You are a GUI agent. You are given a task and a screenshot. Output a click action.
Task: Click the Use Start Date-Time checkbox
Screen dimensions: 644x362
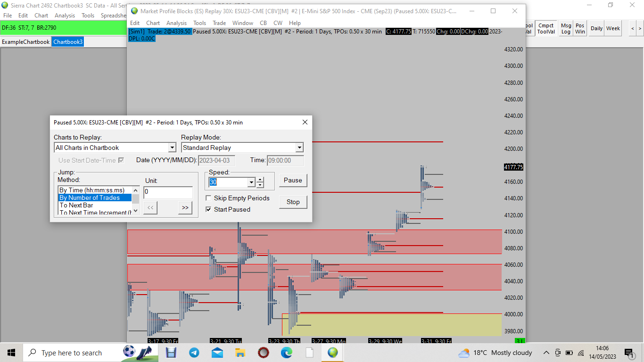[x=121, y=160]
